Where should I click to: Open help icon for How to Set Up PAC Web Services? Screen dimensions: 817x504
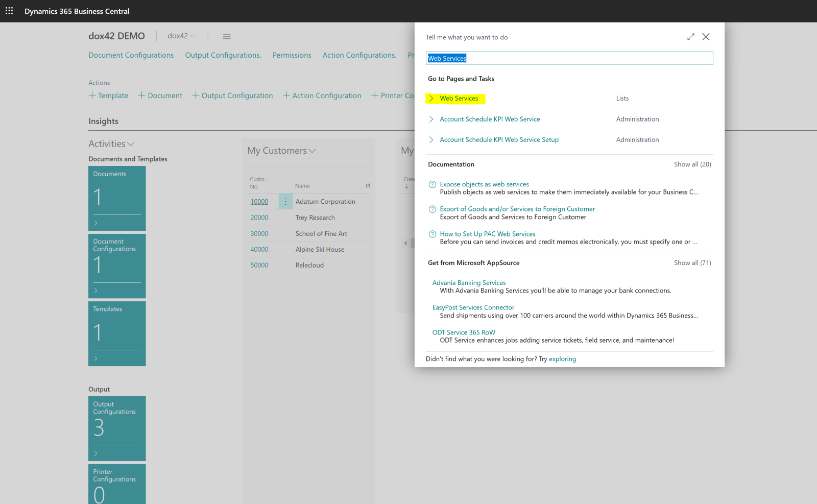pos(432,234)
